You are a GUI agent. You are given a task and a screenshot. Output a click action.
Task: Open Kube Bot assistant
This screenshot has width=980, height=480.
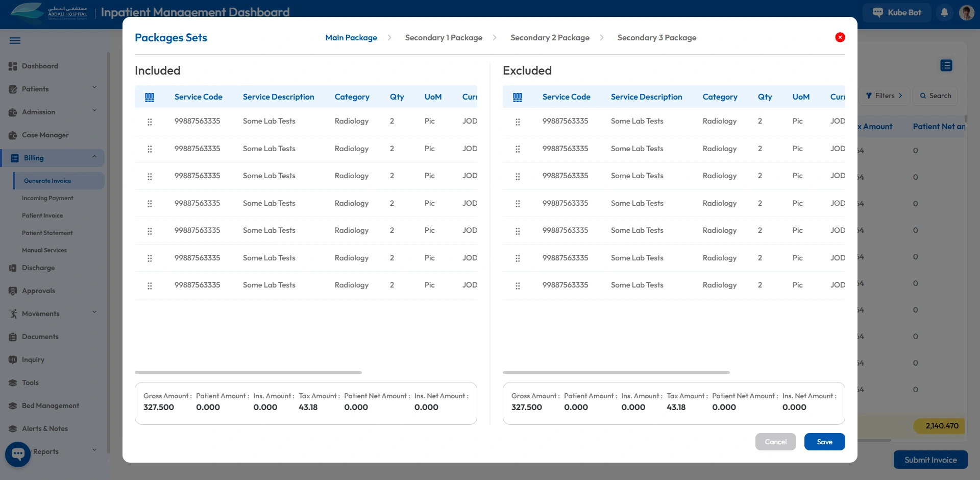point(897,13)
